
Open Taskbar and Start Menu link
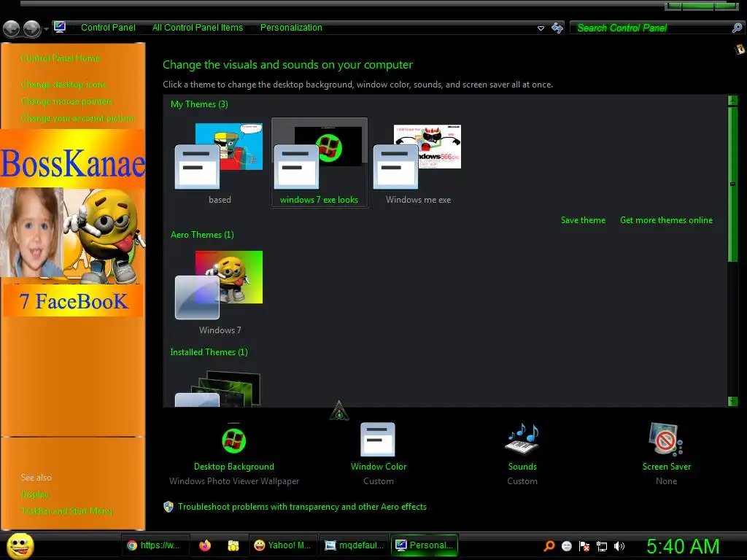66,511
